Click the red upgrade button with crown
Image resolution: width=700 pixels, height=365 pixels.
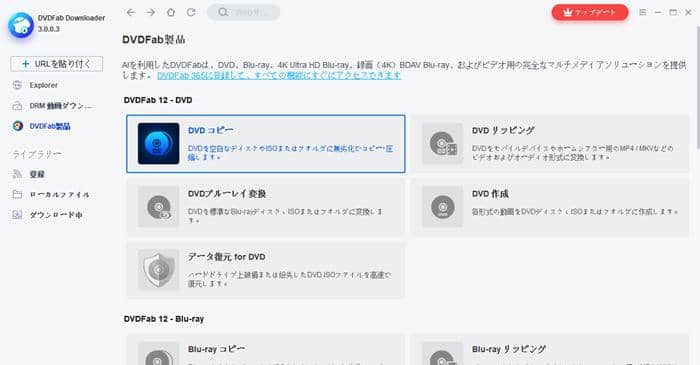[x=590, y=12]
